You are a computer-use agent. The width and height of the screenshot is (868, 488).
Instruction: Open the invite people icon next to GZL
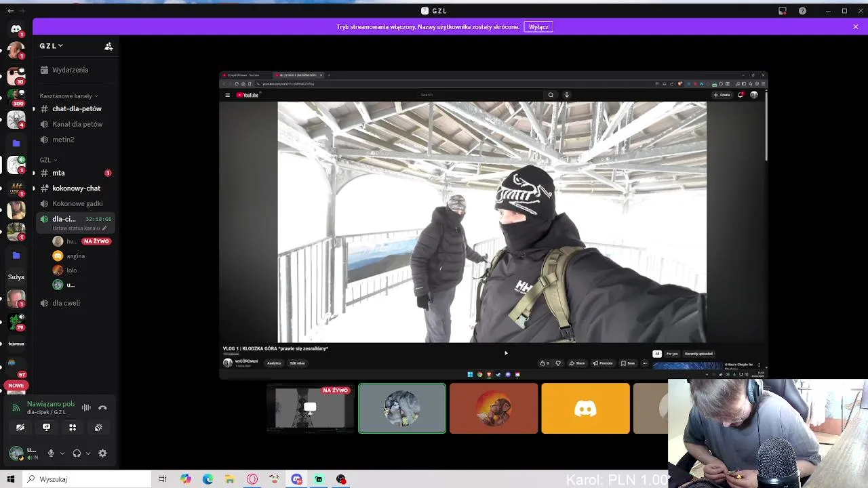(108, 46)
